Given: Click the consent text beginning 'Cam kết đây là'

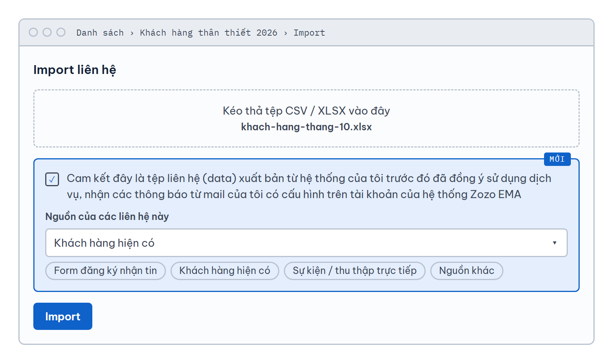Looking at the screenshot, I should (x=309, y=186).
